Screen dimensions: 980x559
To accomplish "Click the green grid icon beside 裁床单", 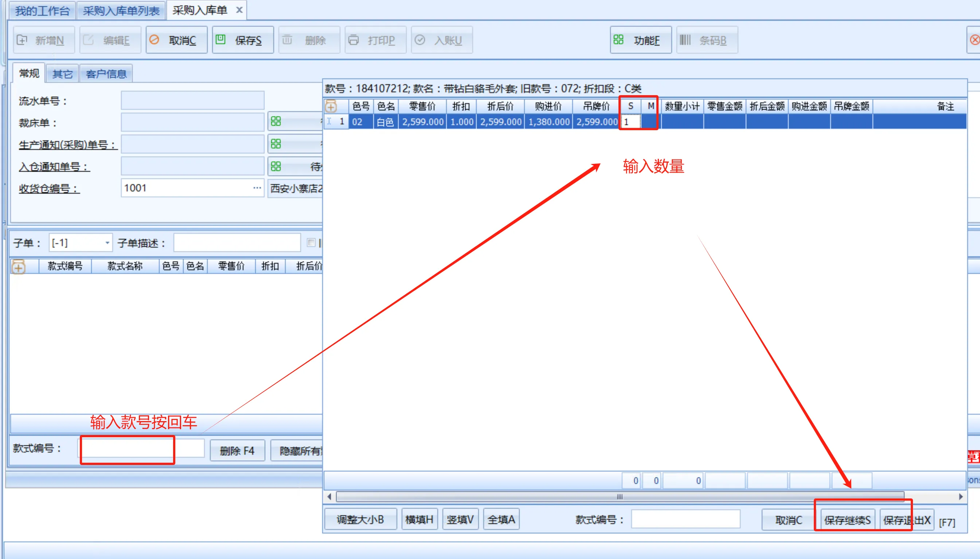I will (x=276, y=122).
